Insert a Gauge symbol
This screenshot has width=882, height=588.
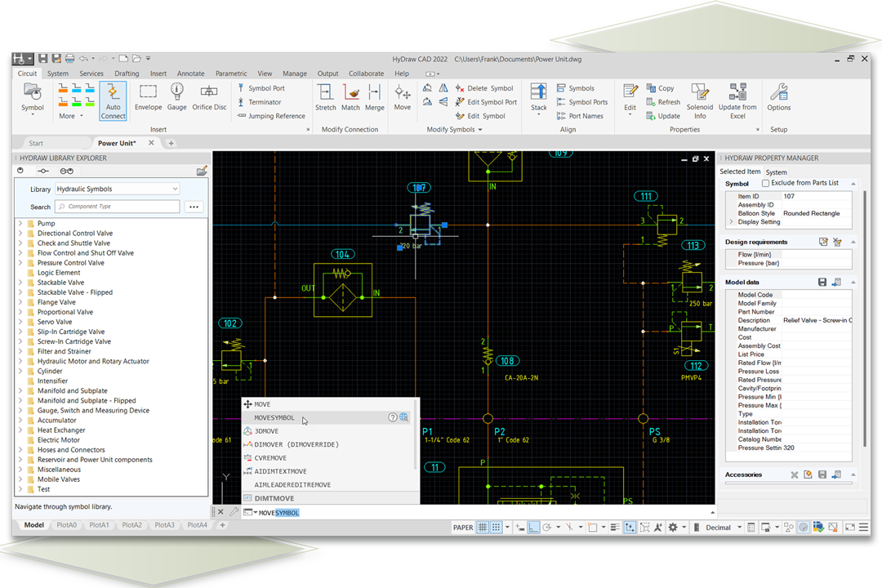coord(176,97)
